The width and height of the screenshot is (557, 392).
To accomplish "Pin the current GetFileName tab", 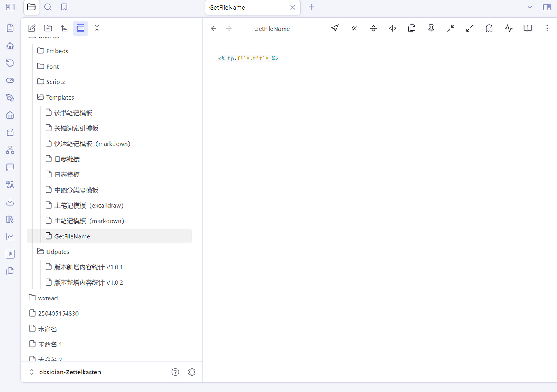I will pos(431,28).
